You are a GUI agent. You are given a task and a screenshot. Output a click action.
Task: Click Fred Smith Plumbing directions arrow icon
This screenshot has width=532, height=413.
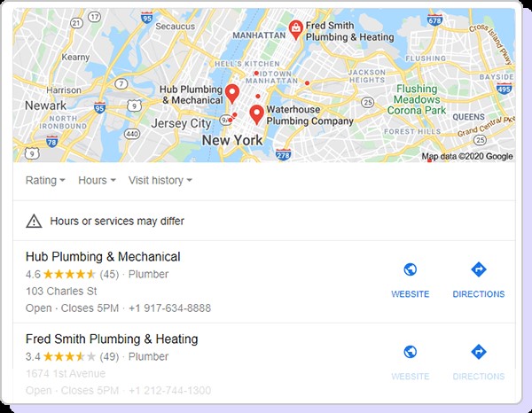pyautogui.click(x=479, y=352)
